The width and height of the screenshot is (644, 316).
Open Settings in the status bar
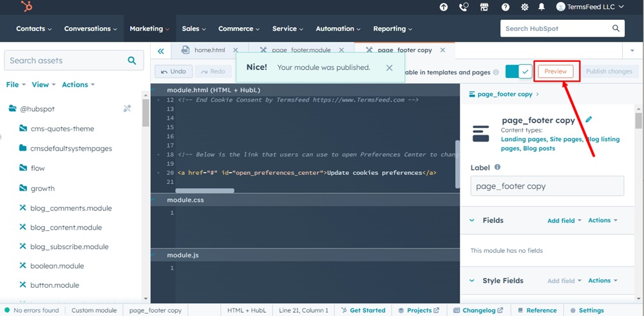click(587, 310)
